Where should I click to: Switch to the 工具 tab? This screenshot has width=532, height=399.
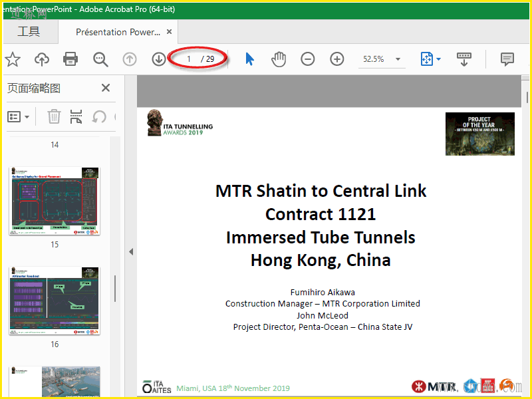pyautogui.click(x=29, y=31)
